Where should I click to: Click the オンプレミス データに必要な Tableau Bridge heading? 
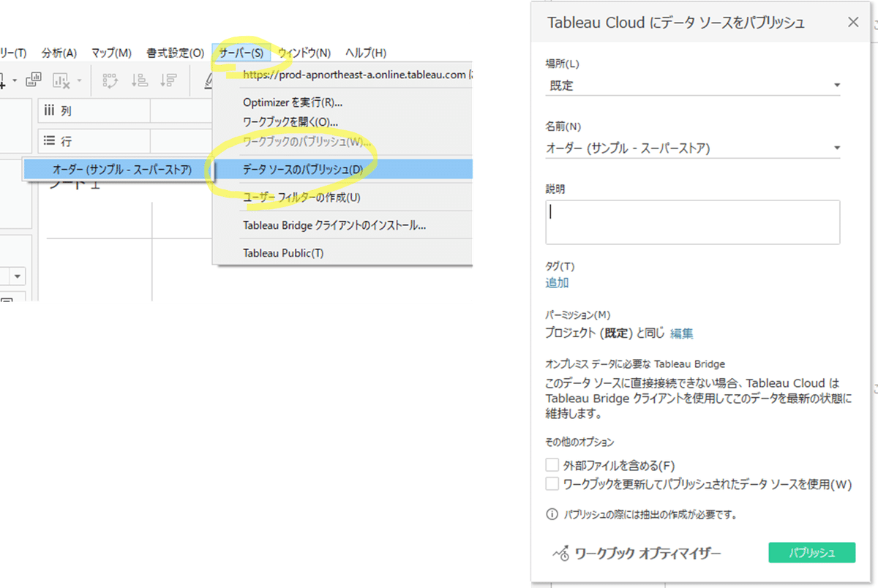[635, 363]
